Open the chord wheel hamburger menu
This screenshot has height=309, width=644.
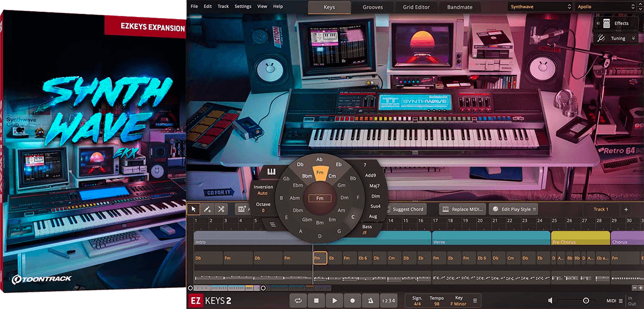pyautogui.click(x=273, y=224)
